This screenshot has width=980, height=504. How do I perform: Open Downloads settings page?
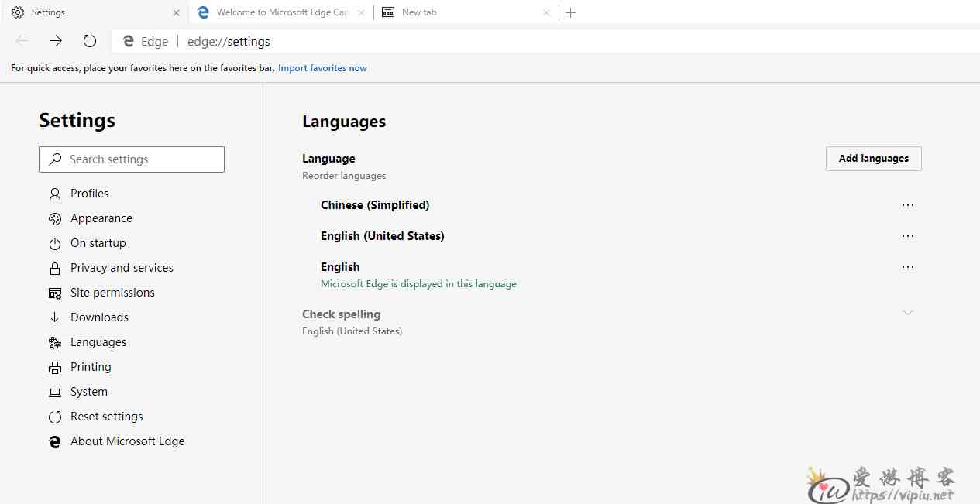100,317
